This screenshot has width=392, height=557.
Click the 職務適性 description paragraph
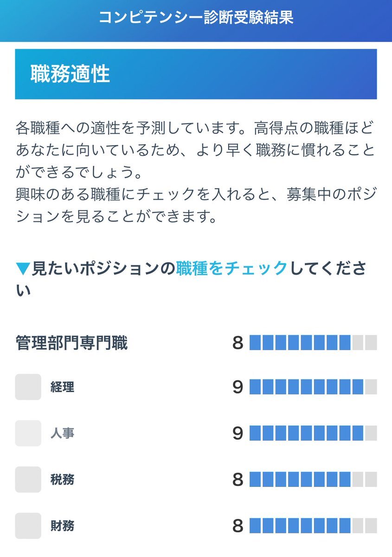[196, 173]
